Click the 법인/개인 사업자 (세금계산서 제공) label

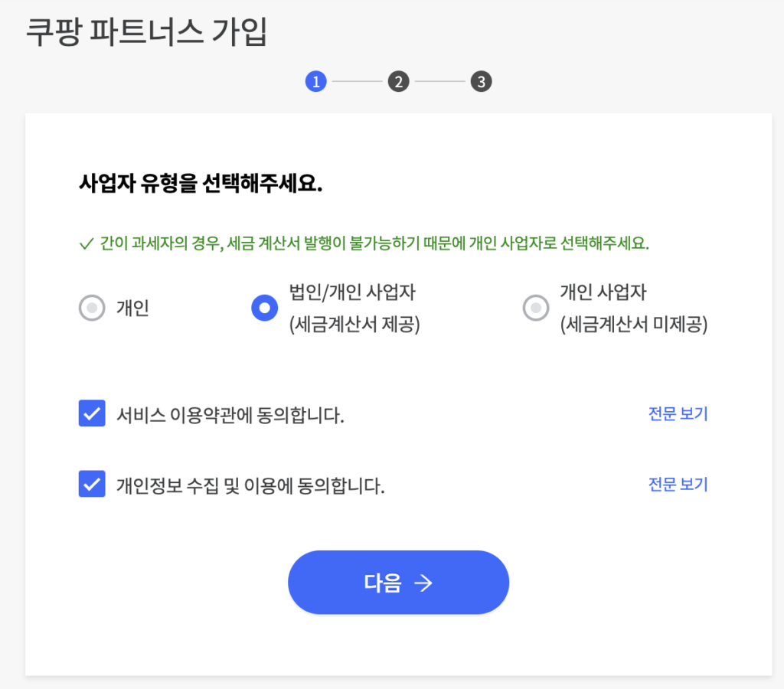tap(354, 309)
